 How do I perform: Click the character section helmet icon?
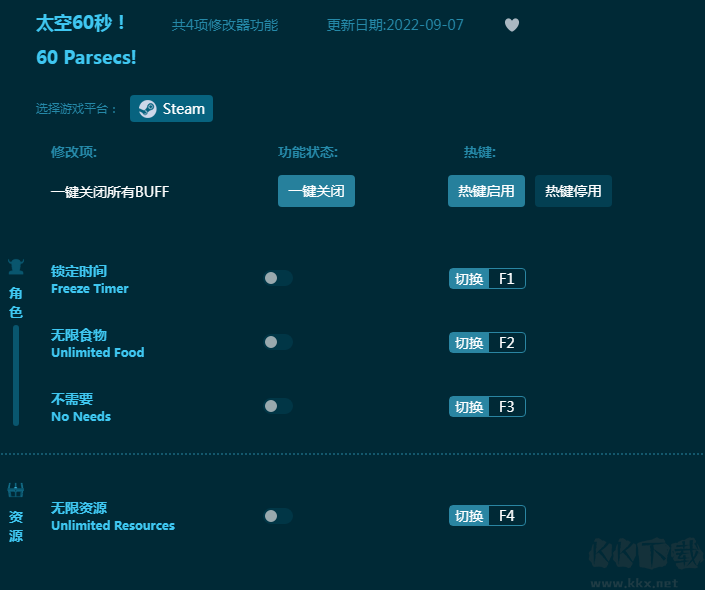(16, 267)
